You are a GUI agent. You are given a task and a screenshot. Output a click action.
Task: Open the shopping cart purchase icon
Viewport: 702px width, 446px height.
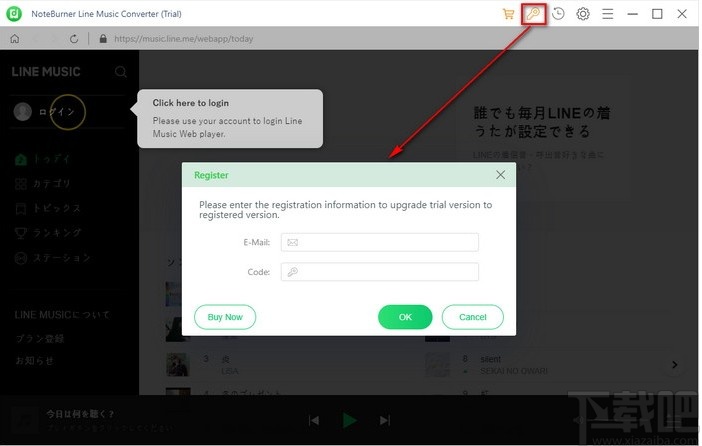click(x=508, y=14)
